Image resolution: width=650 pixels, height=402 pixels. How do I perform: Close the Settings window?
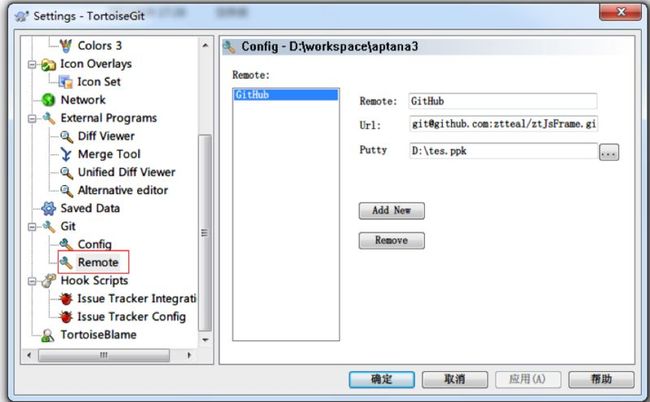(x=620, y=12)
